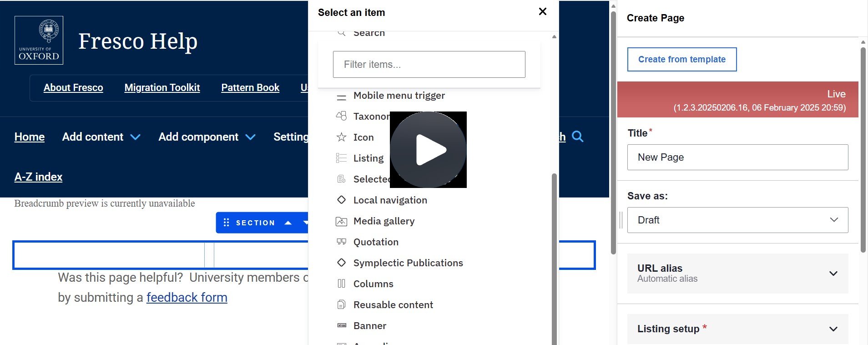Open the Settings menu item
Viewport: 868px width, 345px height.
[291, 137]
